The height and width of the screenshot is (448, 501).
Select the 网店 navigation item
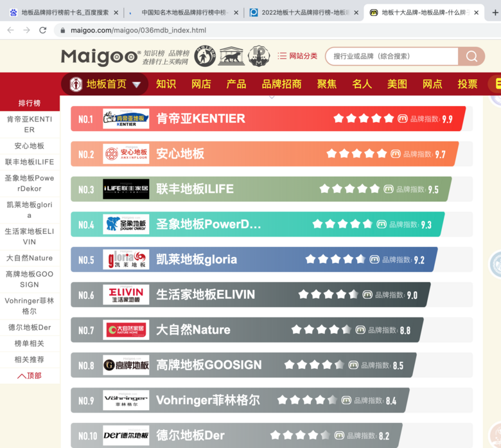[201, 84]
